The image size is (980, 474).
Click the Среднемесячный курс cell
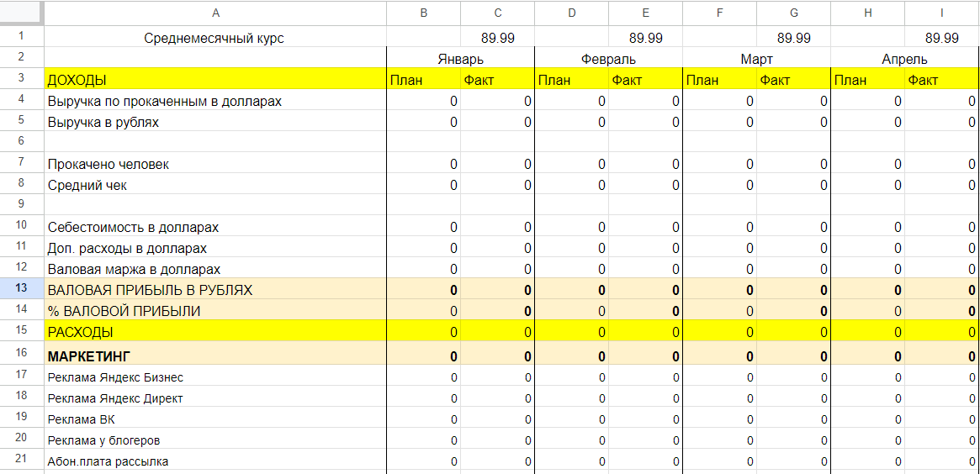pos(215,38)
